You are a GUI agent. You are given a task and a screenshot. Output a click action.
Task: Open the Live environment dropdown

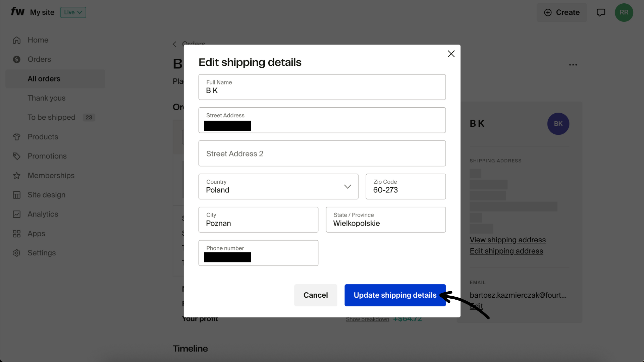[73, 12]
